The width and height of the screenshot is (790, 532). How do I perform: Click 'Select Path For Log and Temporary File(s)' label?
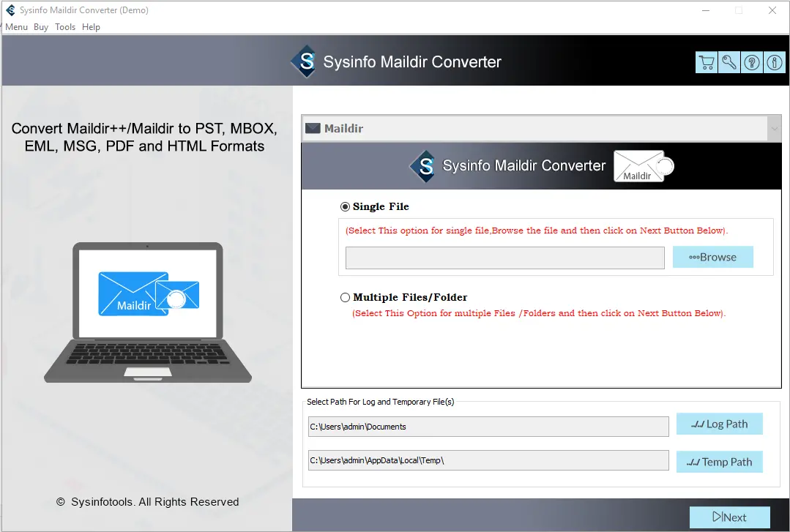click(381, 402)
